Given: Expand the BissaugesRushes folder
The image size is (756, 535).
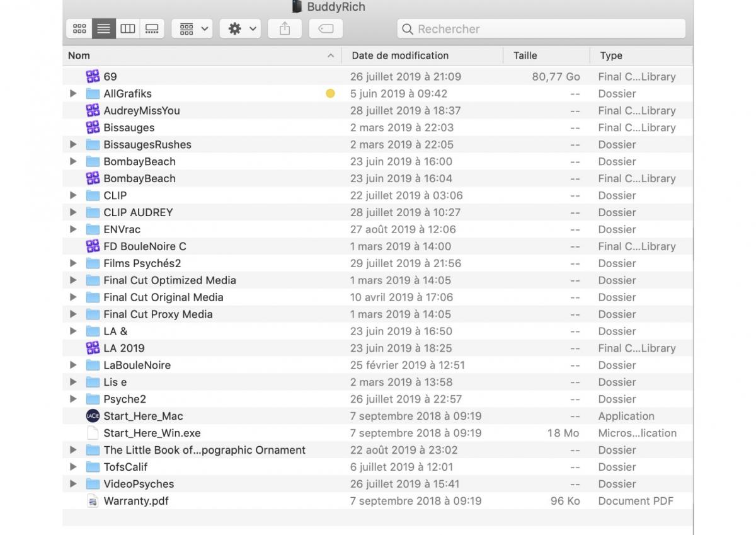Looking at the screenshot, I should coord(73,144).
